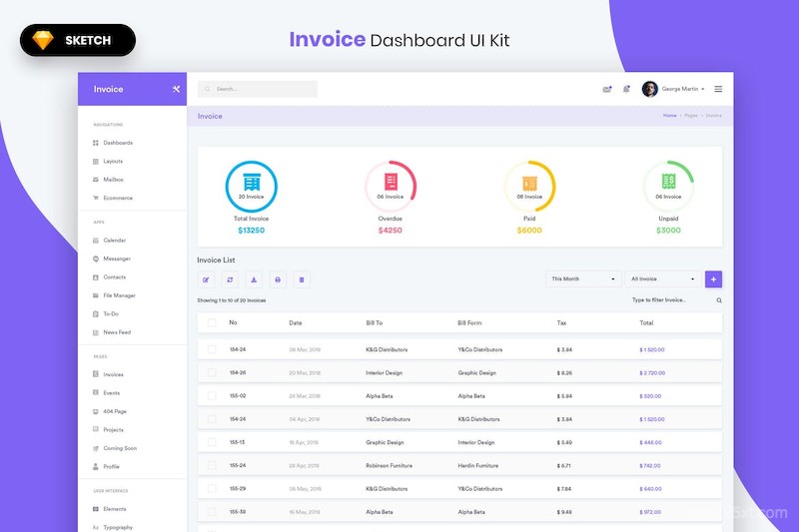Click the Profile sidebar icon
This screenshot has height=532, width=799.
95,466
